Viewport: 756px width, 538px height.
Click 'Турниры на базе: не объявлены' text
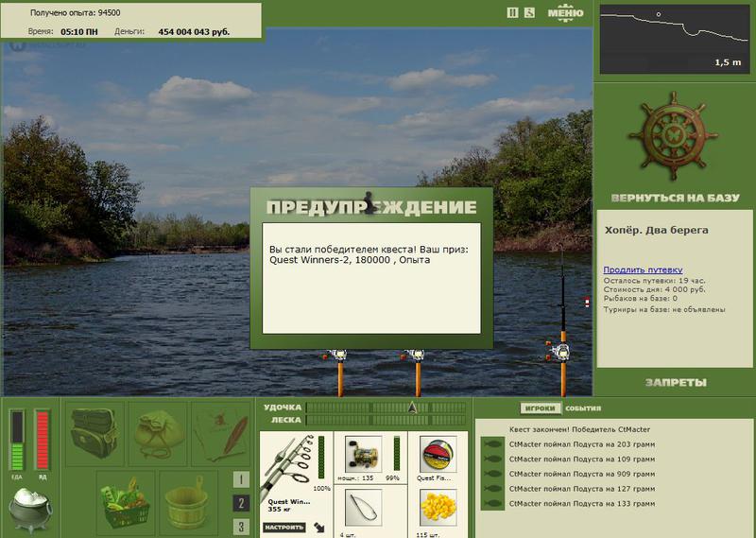pos(664,310)
